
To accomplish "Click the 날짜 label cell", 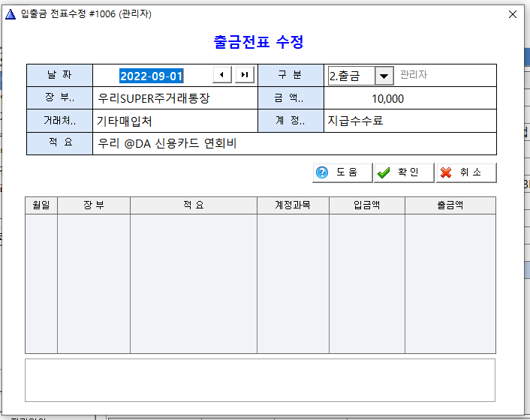I will coord(59,75).
